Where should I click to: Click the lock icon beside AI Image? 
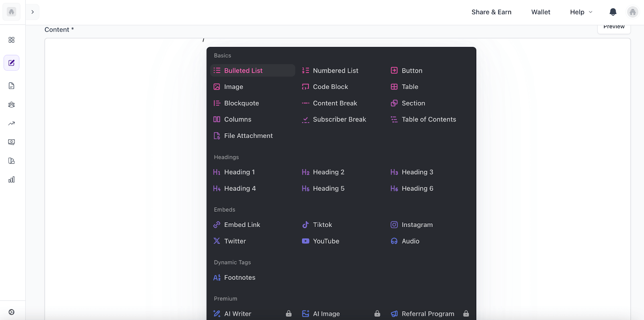[x=377, y=314]
